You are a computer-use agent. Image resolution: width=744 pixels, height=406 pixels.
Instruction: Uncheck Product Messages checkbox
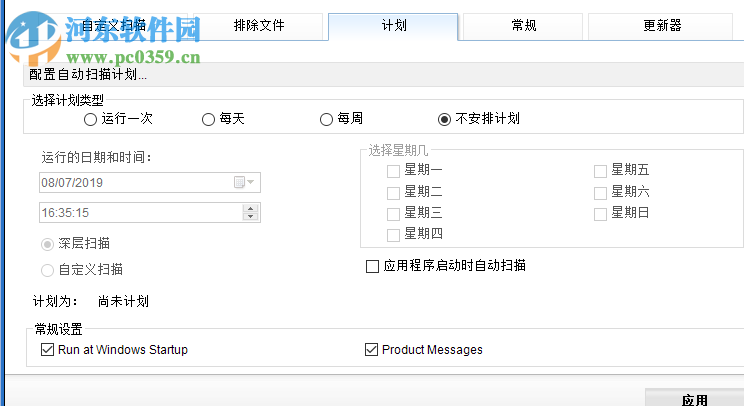coord(372,350)
